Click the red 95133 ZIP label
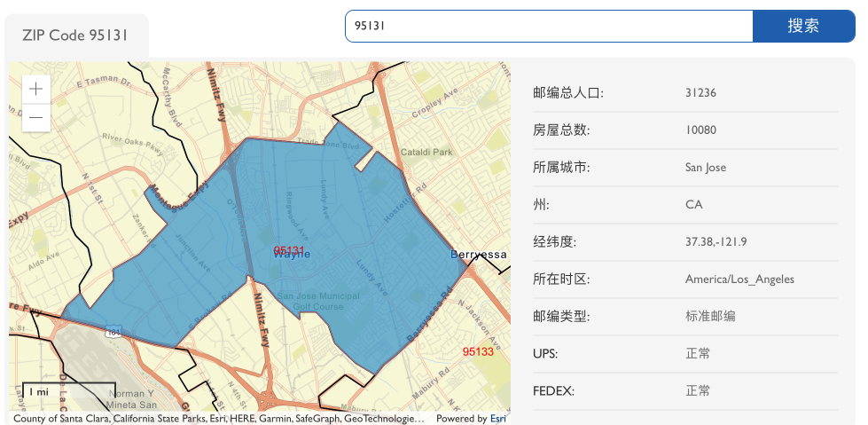This screenshot has height=425, width=868. pyautogui.click(x=478, y=351)
